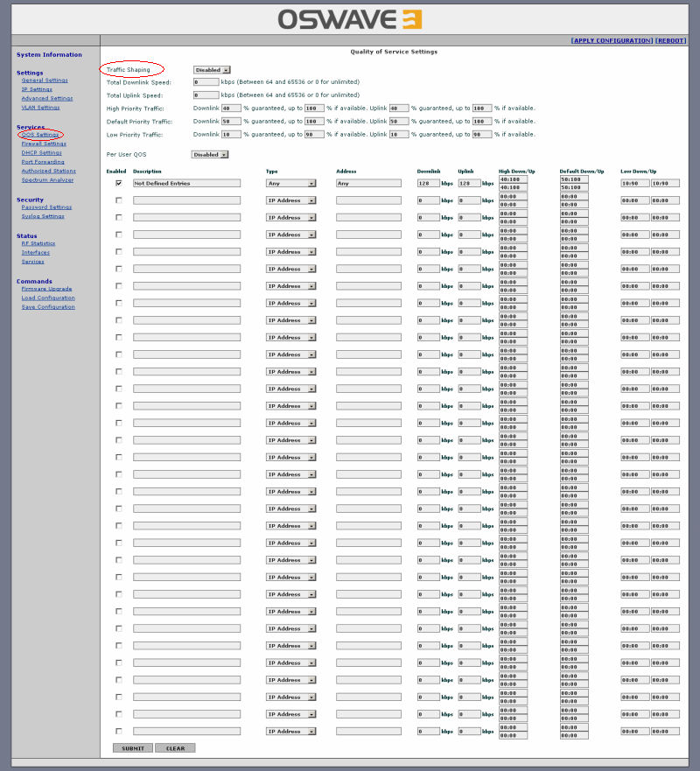Click High Priority Downlink up-to field

pos(314,109)
